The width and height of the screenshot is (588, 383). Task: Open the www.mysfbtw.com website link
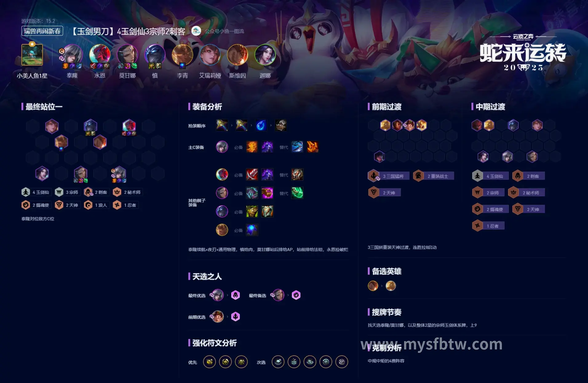(x=432, y=344)
